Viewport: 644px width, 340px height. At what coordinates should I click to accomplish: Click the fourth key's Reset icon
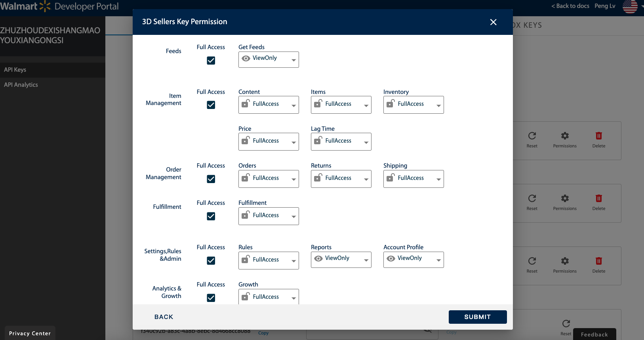(x=566, y=324)
